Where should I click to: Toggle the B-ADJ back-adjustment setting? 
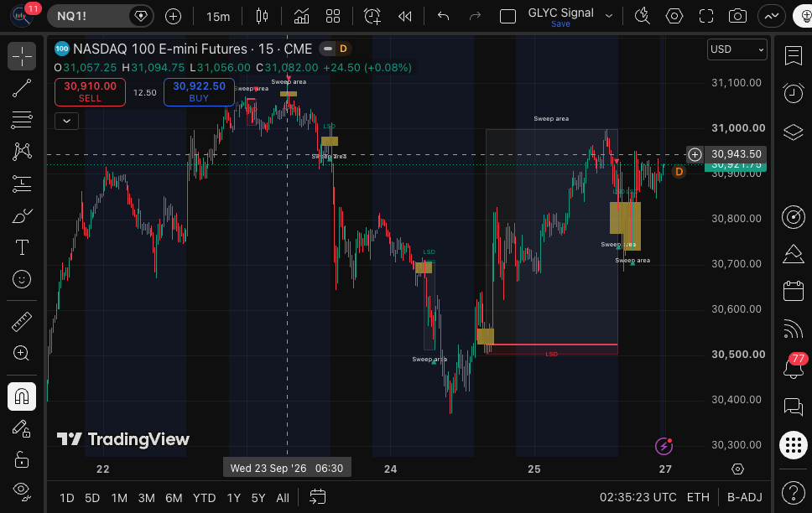(x=745, y=497)
